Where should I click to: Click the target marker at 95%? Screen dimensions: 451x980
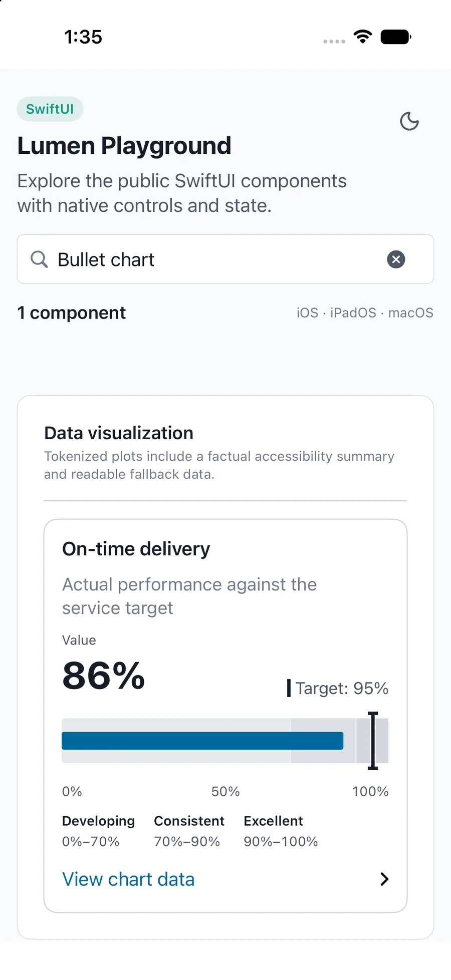[x=373, y=740]
